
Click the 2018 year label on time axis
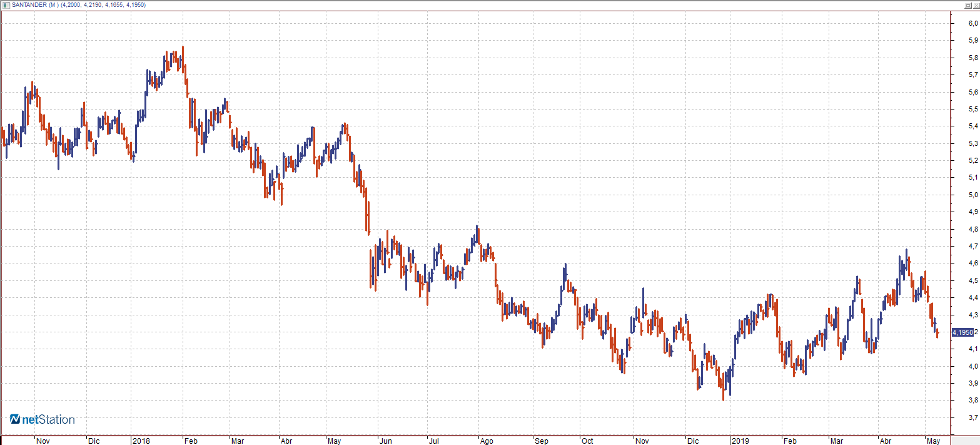tap(141, 441)
